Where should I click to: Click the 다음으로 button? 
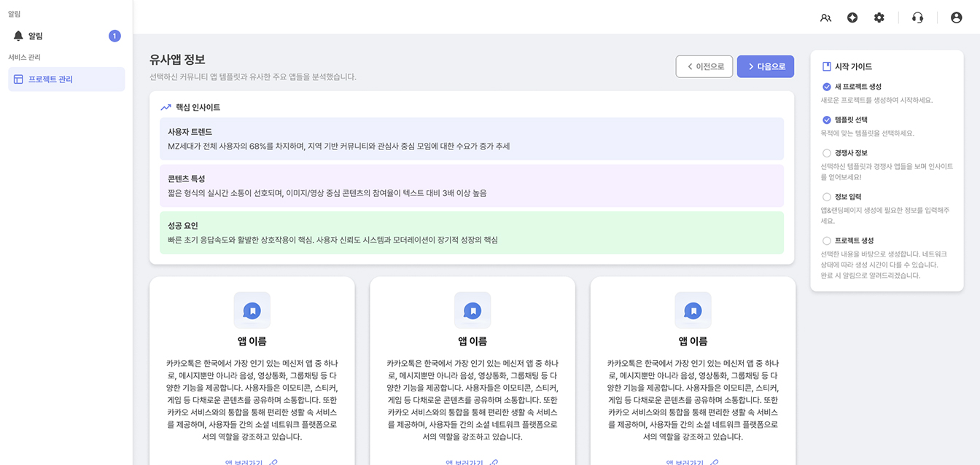click(x=765, y=66)
